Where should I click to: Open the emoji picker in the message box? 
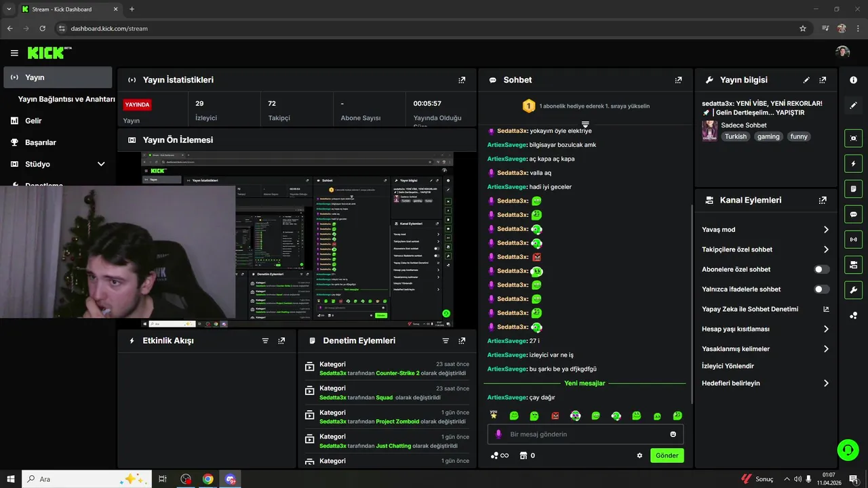pos(673,434)
